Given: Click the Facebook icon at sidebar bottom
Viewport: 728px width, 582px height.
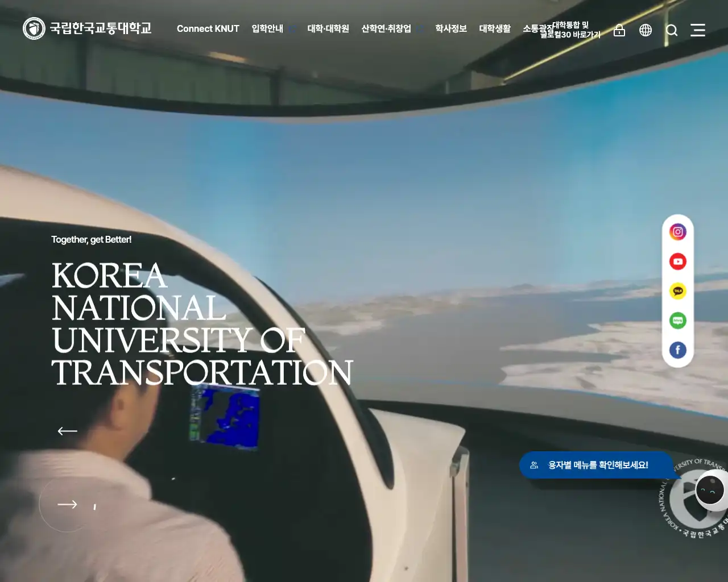Looking at the screenshot, I should click(x=677, y=350).
